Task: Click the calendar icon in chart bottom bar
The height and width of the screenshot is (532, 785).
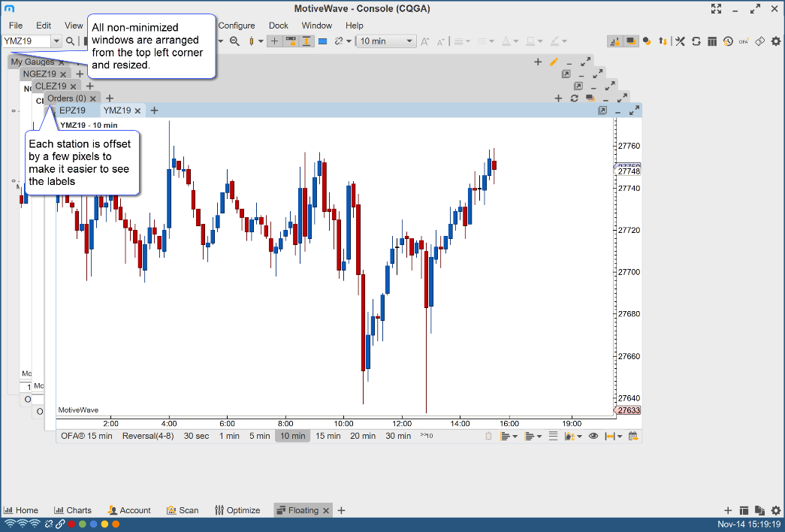Action: coord(633,436)
